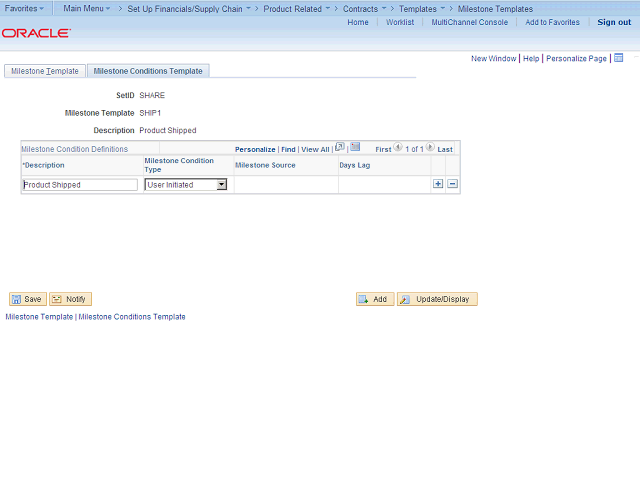This screenshot has height=480, width=640.
Task: Open the Worklist link
Action: (400, 22)
